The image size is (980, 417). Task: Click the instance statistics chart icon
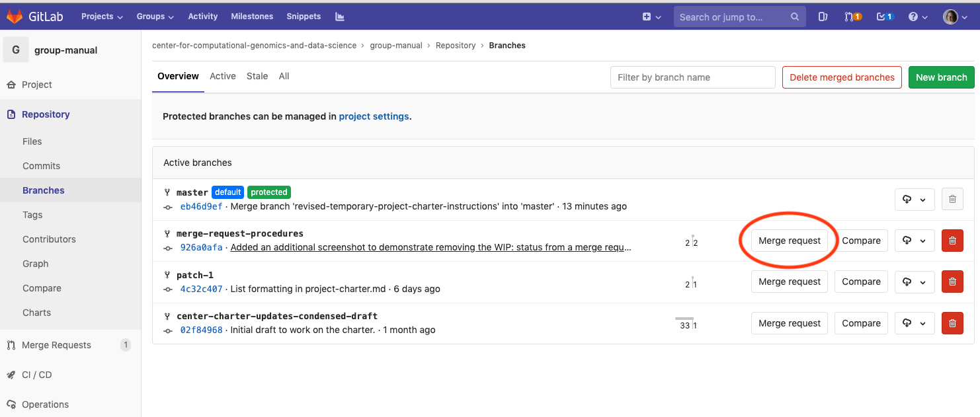coord(340,17)
